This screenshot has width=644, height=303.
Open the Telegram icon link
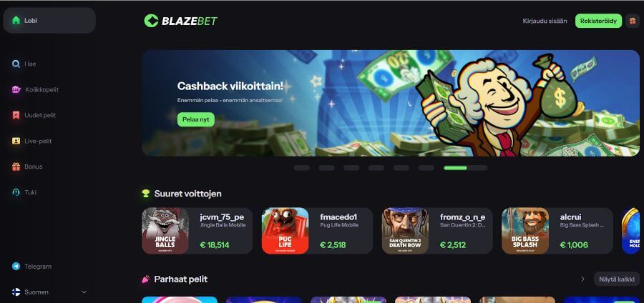coord(16,267)
